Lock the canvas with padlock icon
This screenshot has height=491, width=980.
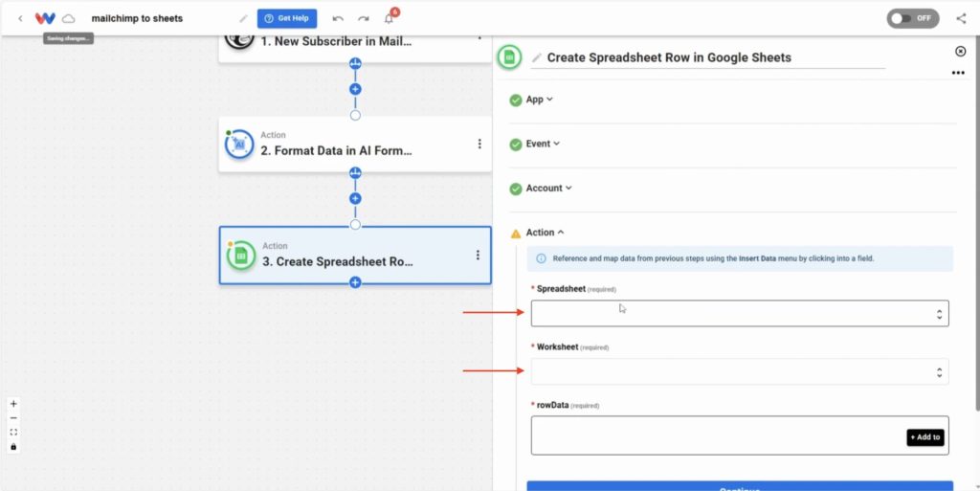point(13,447)
